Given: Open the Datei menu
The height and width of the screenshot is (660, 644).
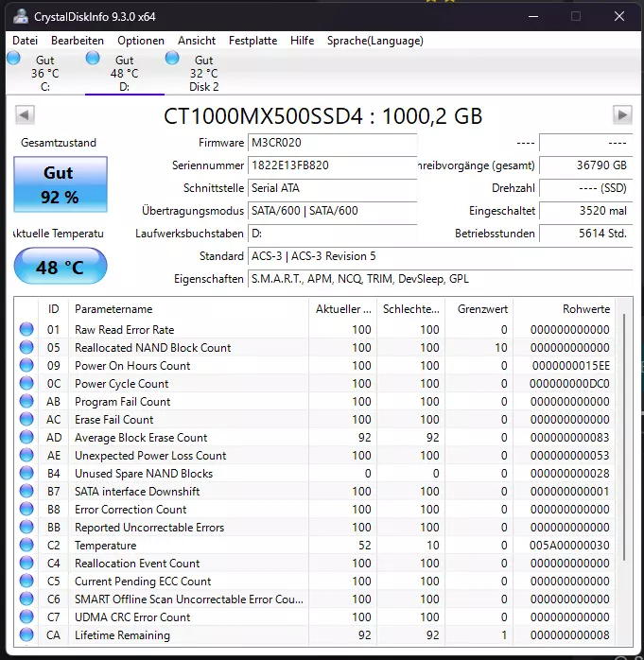Looking at the screenshot, I should [x=25, y=41].
